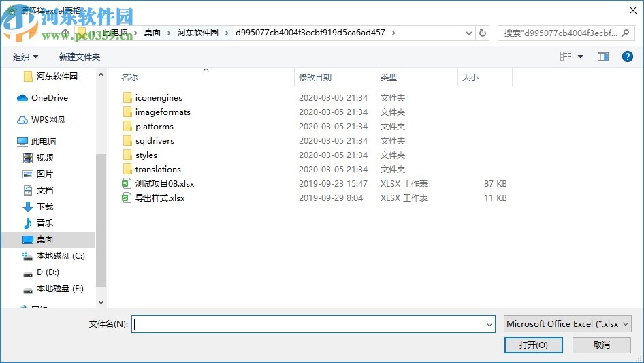Open the help question-mark icon
This screenshot has width=644, height=363.
pyautogui.click(x=627, y=57)
